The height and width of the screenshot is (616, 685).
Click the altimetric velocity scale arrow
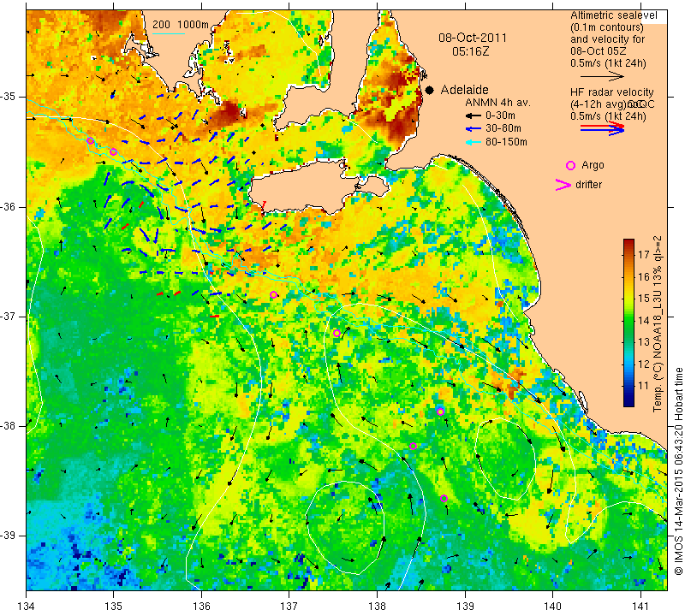[x=602, y=76]
